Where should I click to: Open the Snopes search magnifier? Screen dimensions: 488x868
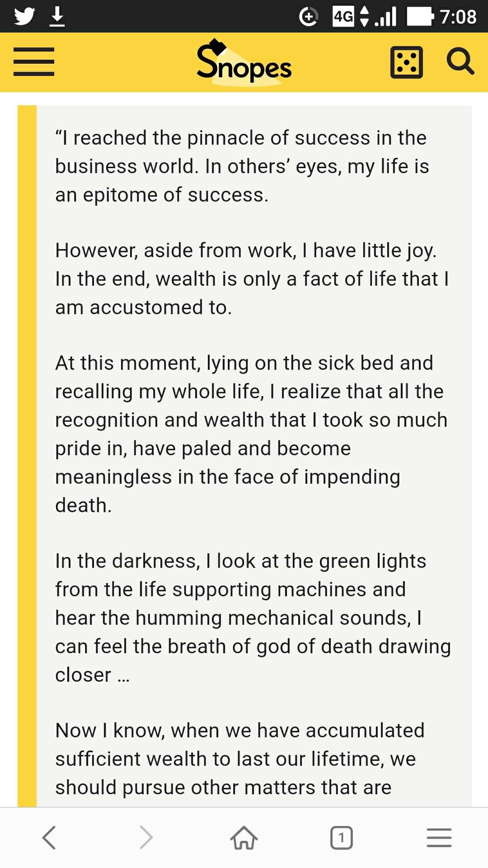460,61
